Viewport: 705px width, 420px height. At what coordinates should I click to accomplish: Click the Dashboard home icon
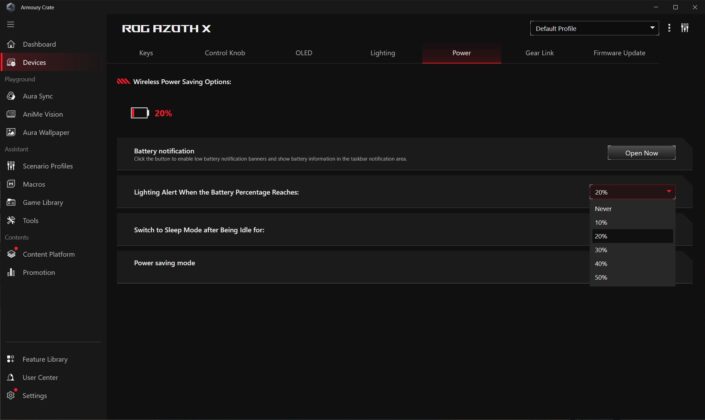coord(11,44)
